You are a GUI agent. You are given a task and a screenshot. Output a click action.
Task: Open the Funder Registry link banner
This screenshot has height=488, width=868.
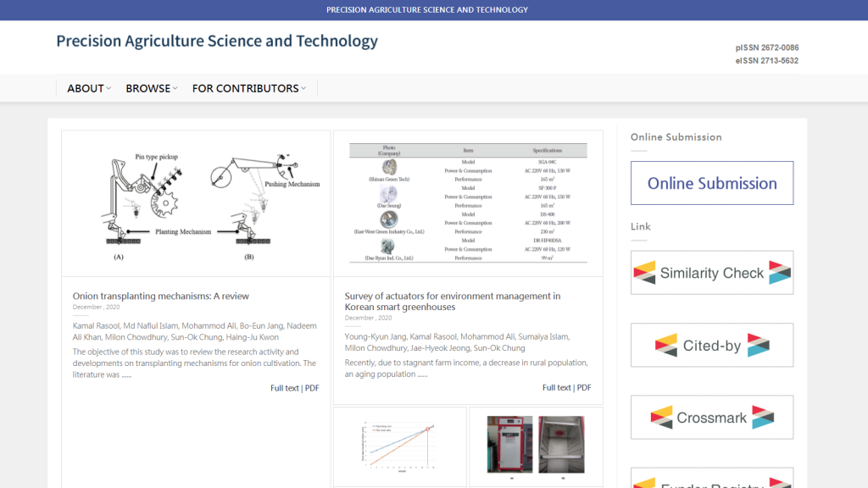(712, 478)
